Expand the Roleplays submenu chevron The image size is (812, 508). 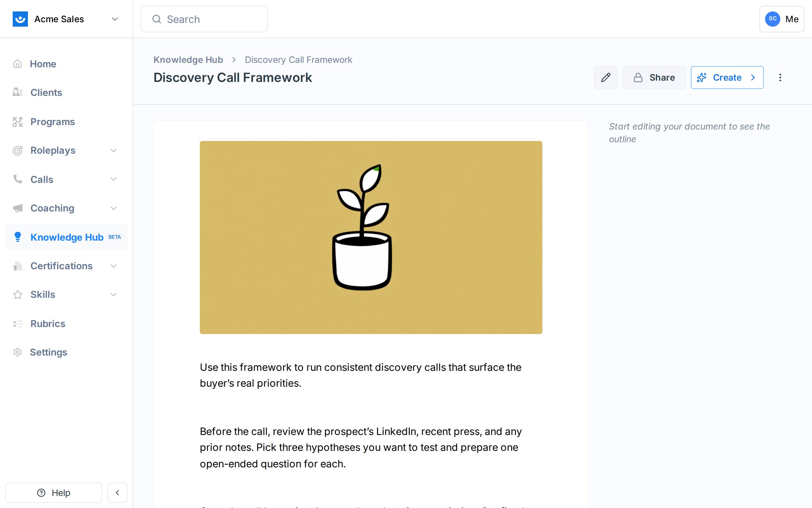(114, 150)
